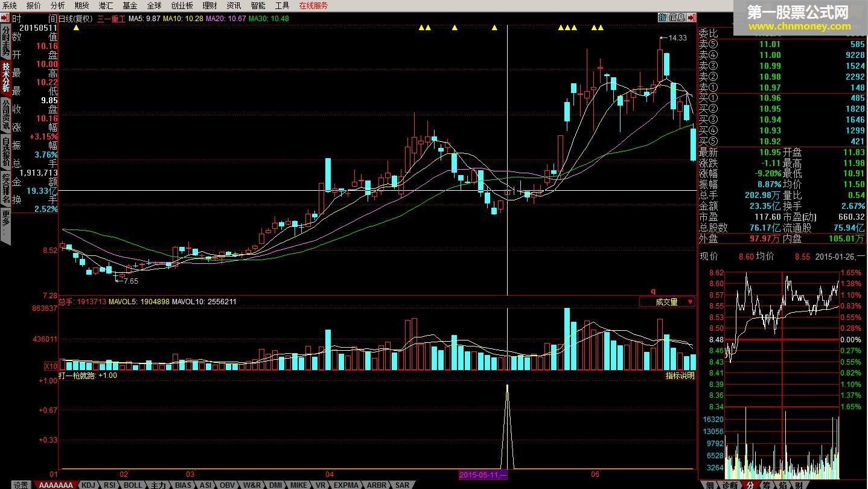The width and height of the screenshot is (868, 489).
Task: Open the 智能 menu
Action: (258, 5)
